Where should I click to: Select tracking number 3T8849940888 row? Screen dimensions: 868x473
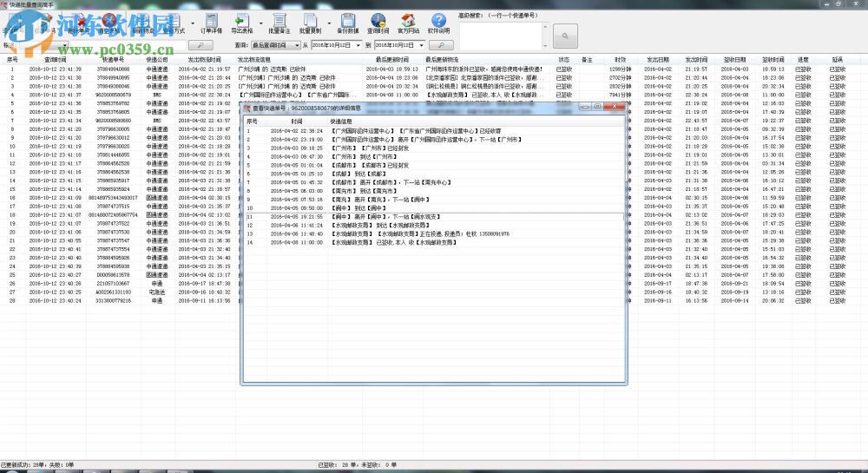[x=113, y=69]
